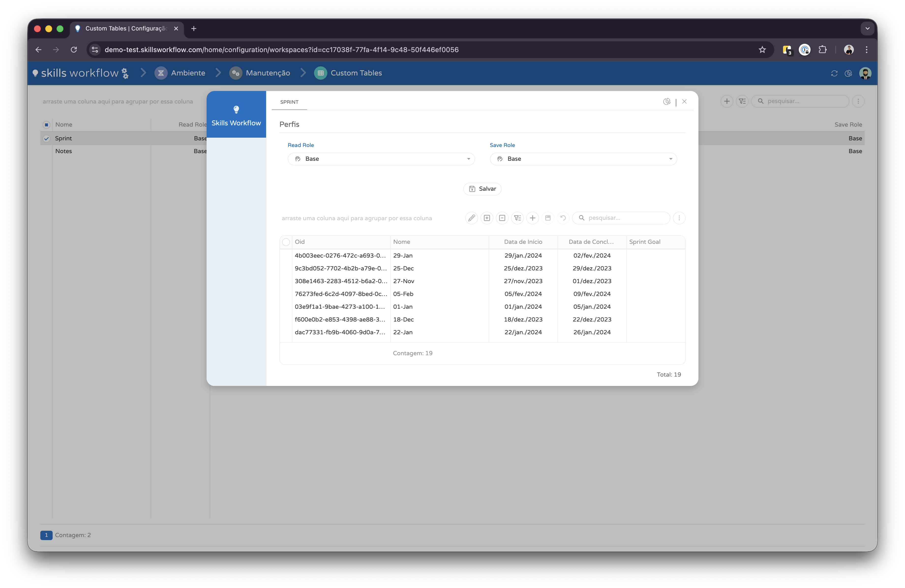Click the refresh icon in the blue top bar
Image resolution: width=905 pixels, height=588 pixels.
click(x=834, y=73)
